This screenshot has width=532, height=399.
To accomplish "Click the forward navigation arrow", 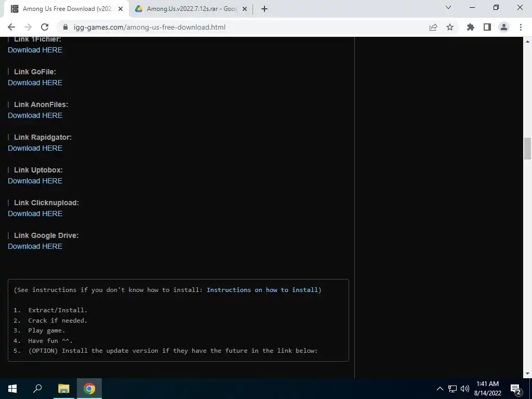I will click(28, 27).
